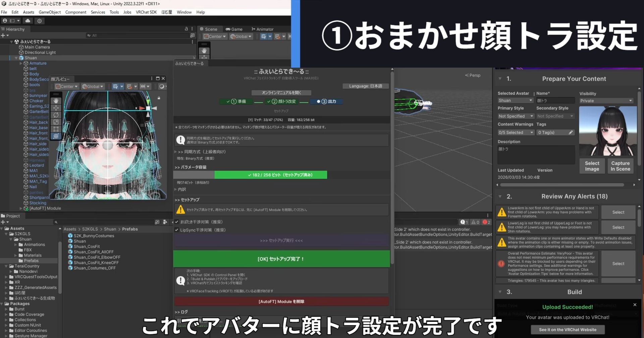The width and height of the screenshot is (644, 338).
Task: Click the green parameter capacity bar
Action: pos(270,175)
